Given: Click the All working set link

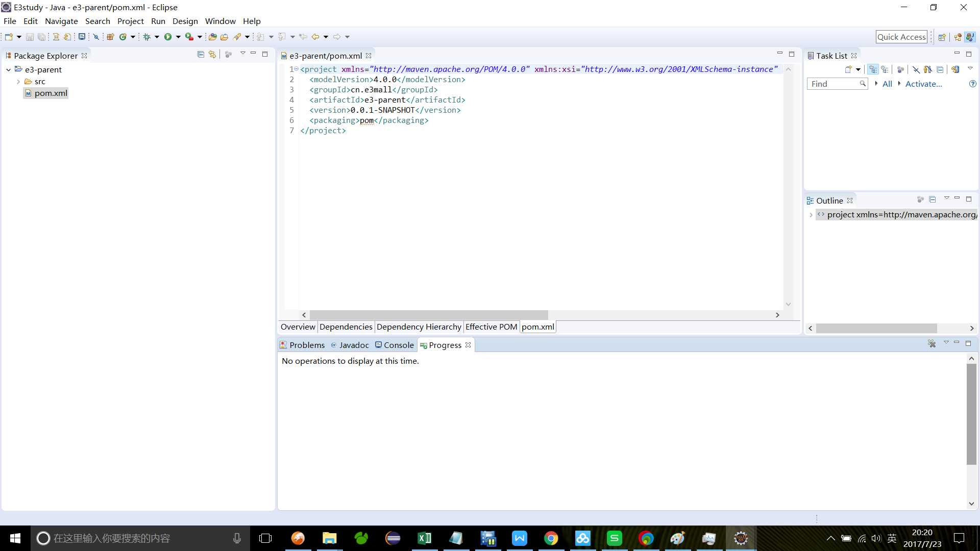Looking at the screenshot, I should click(x=887, y=84).
